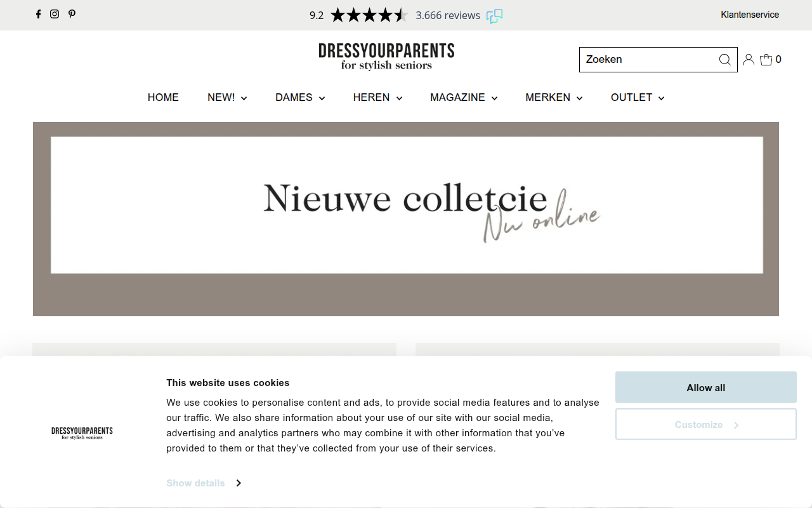This screenshot has width=812, height=508.
Task: Expand Show details for cookies
Action: 203,483
